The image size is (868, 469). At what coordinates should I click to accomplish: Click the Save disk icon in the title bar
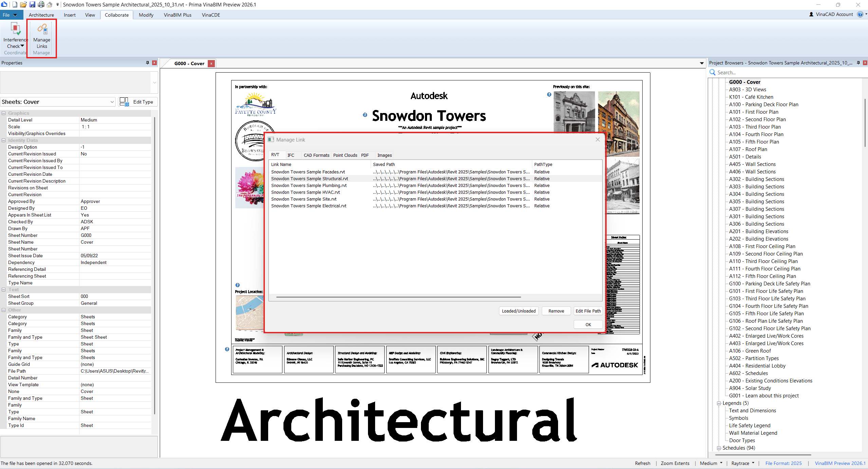(32, 4)
